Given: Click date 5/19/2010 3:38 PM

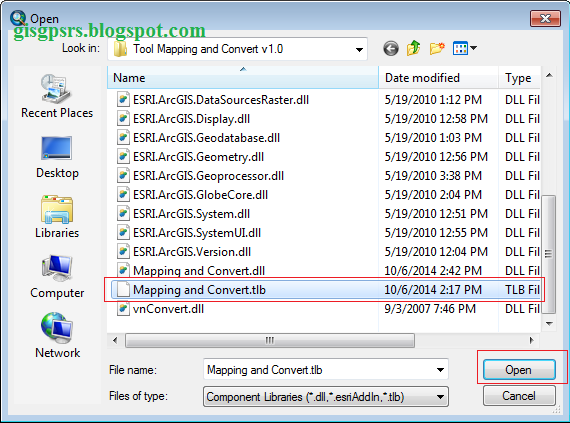Looking at the screenshot, I should [433, 176].
